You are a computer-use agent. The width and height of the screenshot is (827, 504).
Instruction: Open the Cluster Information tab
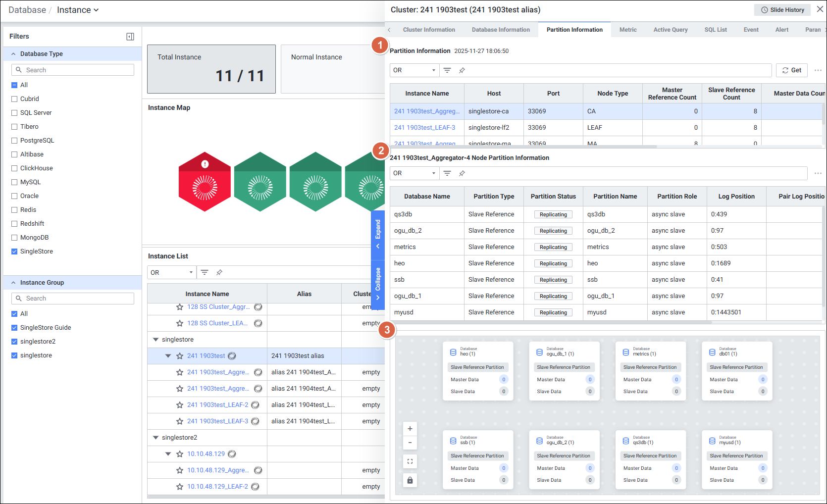[428, 30]
